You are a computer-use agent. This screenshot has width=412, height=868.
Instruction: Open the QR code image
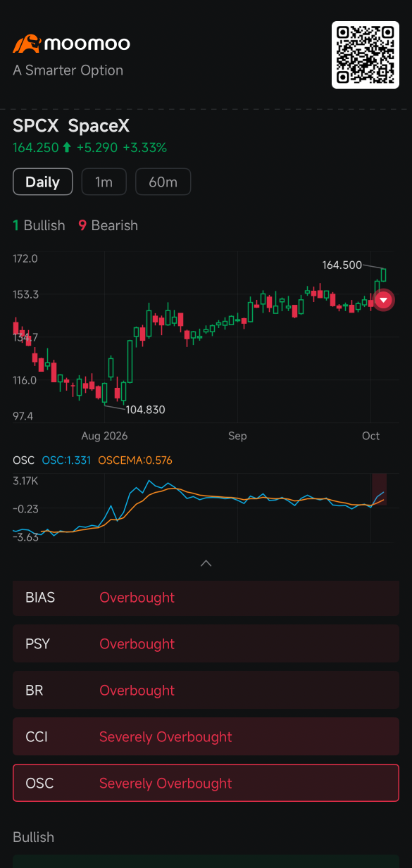366,55
